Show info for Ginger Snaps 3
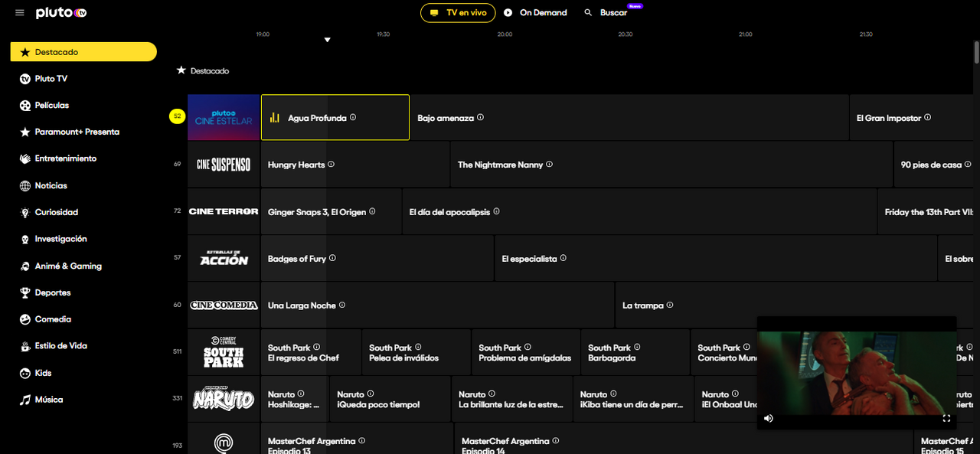 pos(373,211)
